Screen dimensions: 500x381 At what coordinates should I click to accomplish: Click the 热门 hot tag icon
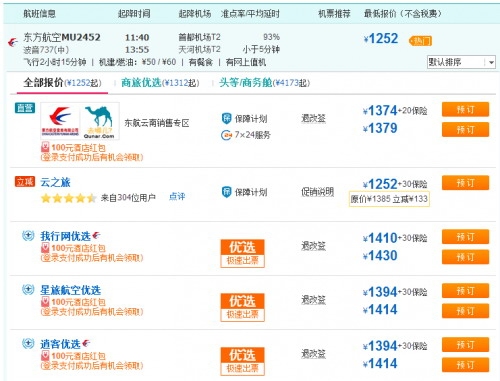(x=420, y=41)
